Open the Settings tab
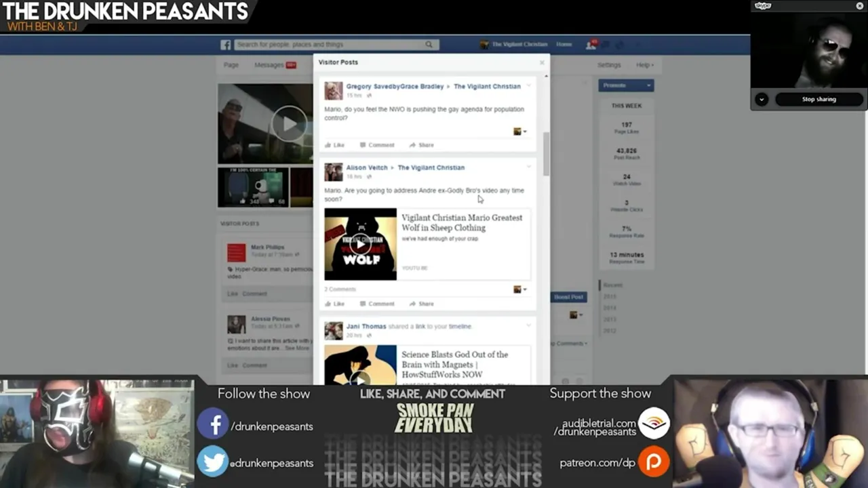Image resolution: width=868 pixels, height=488 pixels. pyautogui.click(x=609, y=65)
